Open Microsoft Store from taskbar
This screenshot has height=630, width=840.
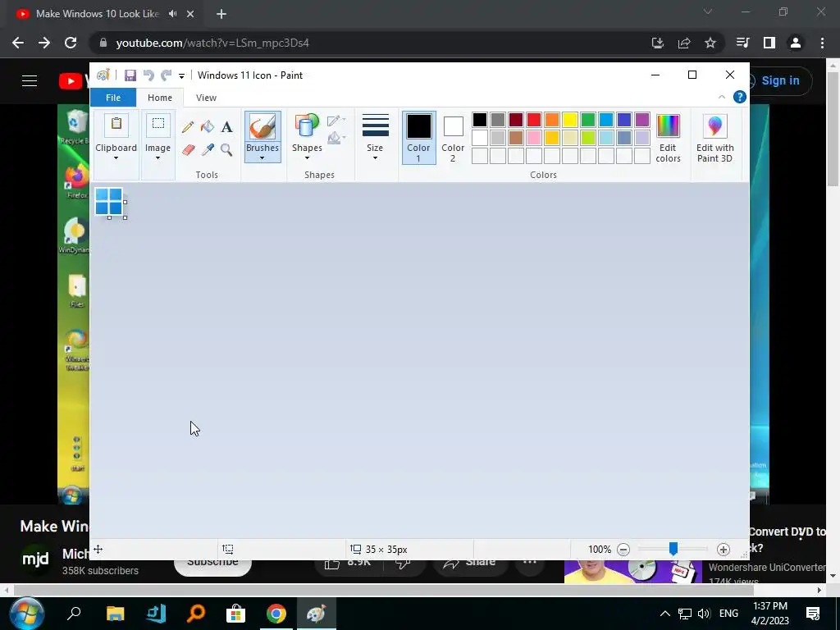click(235, 614)
